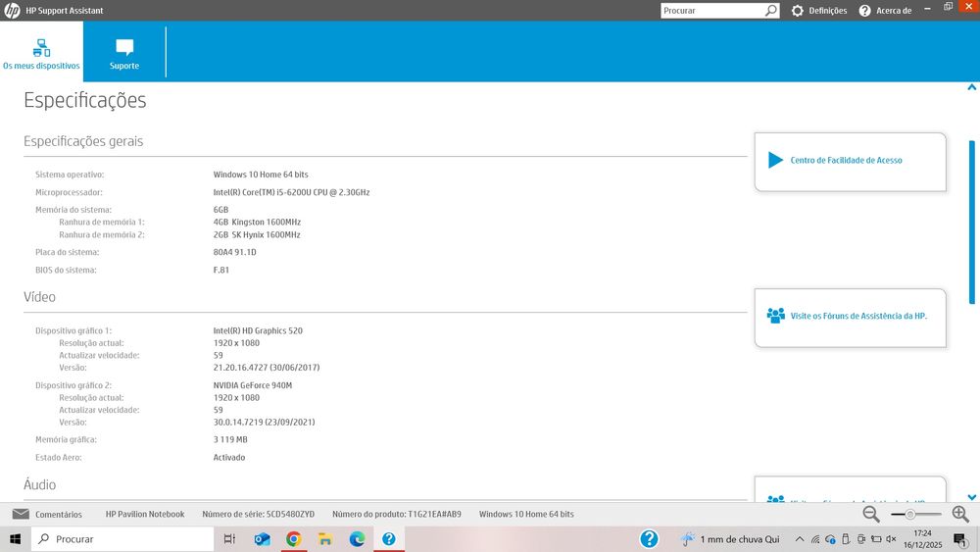The width and height of the screenshot is (980, 552).
Task: Click the muted volume tray icon
Action: 891,539
